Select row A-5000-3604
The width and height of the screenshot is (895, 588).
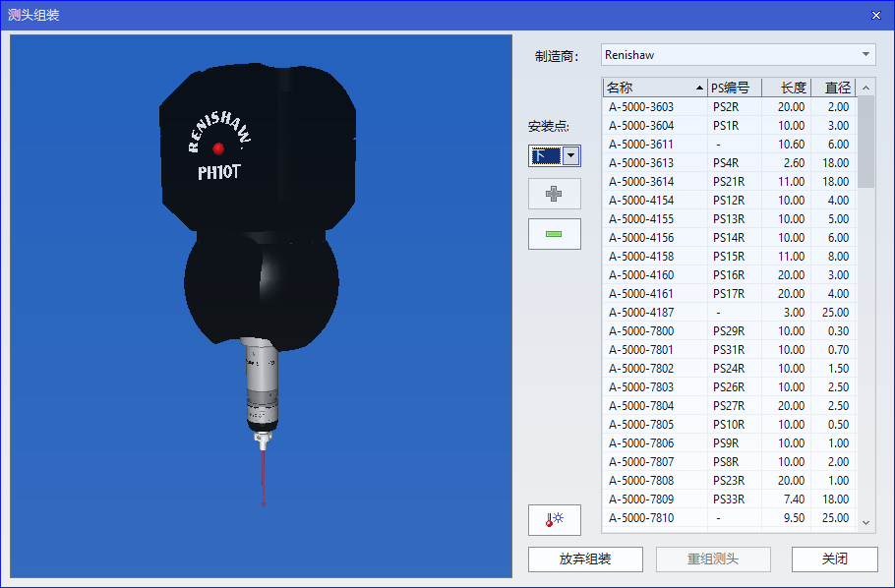click(730, 126)
